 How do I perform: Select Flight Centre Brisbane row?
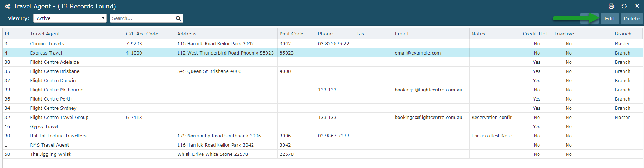click(322, 71)
